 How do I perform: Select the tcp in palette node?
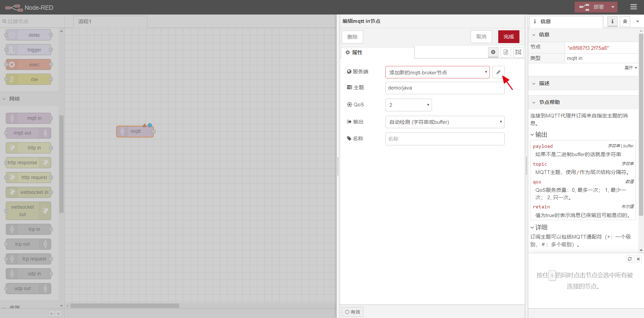28,229
